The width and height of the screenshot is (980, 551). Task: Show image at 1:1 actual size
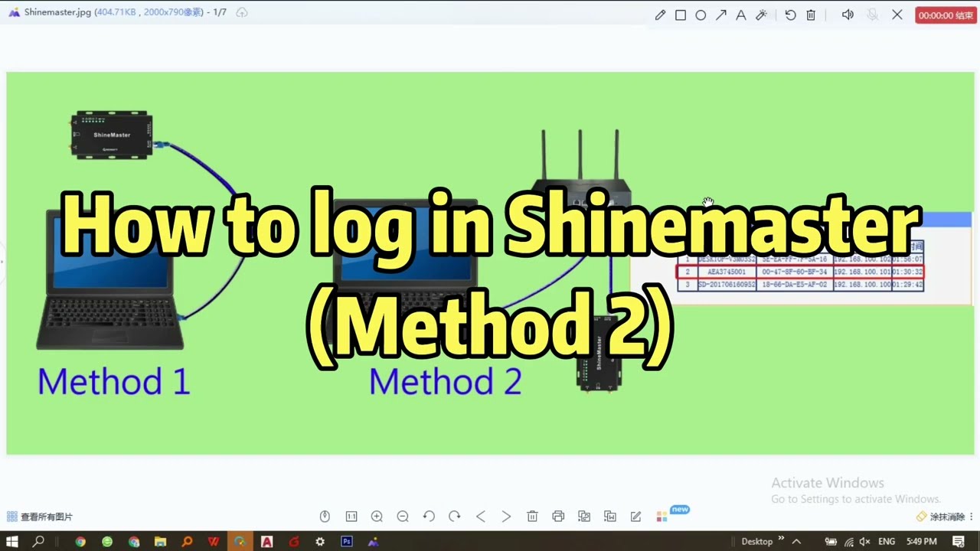(351, 517)
